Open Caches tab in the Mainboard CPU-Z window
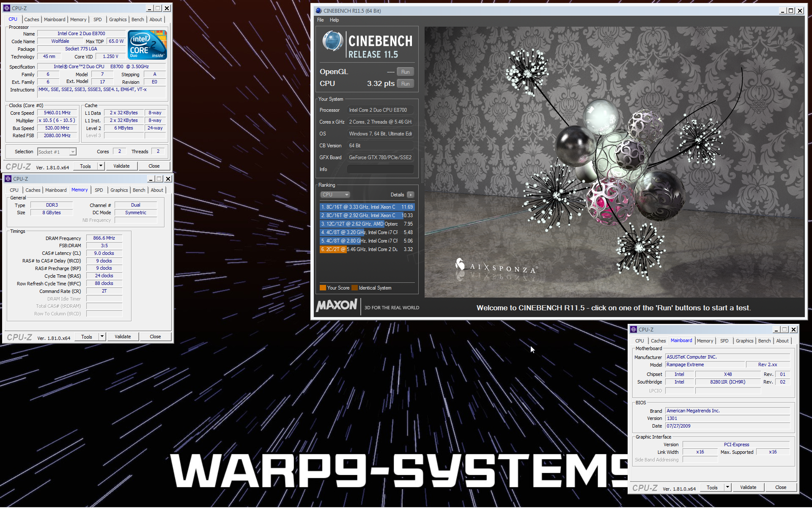The width and height of the screenshot is (812, 508). 658,341
